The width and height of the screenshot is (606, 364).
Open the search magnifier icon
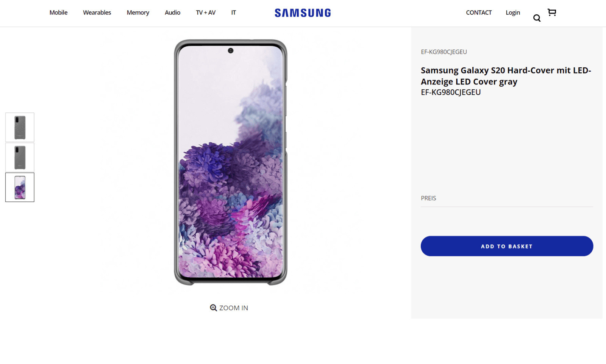537,18
